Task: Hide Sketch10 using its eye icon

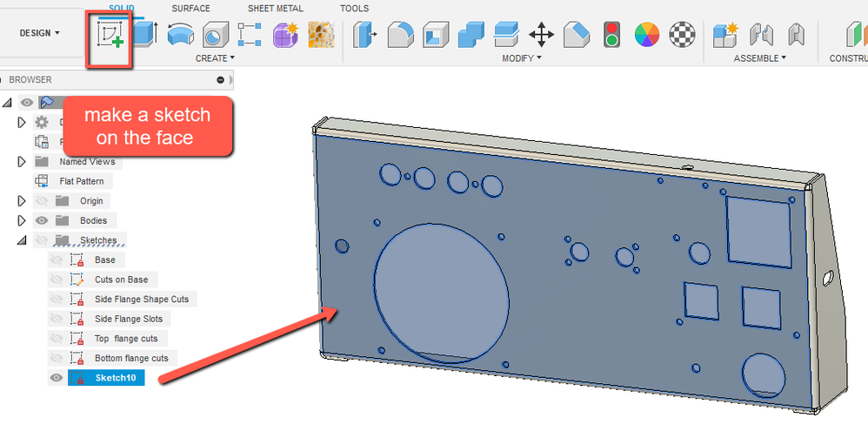Action: coord(56,379)
